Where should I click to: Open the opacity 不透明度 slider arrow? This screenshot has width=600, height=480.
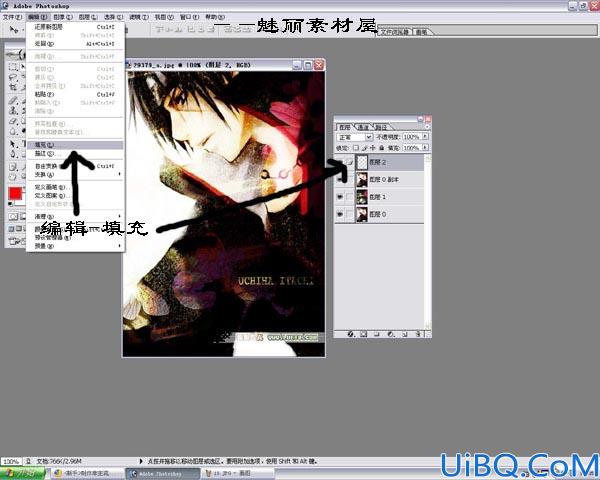(425, 136)
